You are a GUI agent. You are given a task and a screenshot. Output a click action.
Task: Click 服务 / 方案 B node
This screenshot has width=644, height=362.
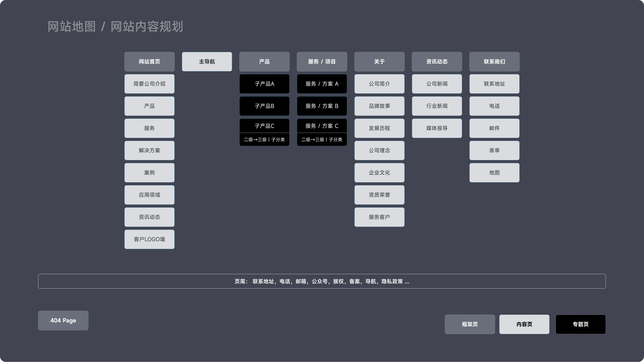point(322,106)
